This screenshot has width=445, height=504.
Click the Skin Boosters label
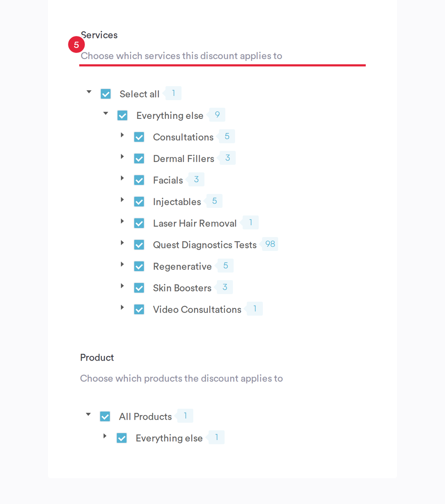coord(182,288)
